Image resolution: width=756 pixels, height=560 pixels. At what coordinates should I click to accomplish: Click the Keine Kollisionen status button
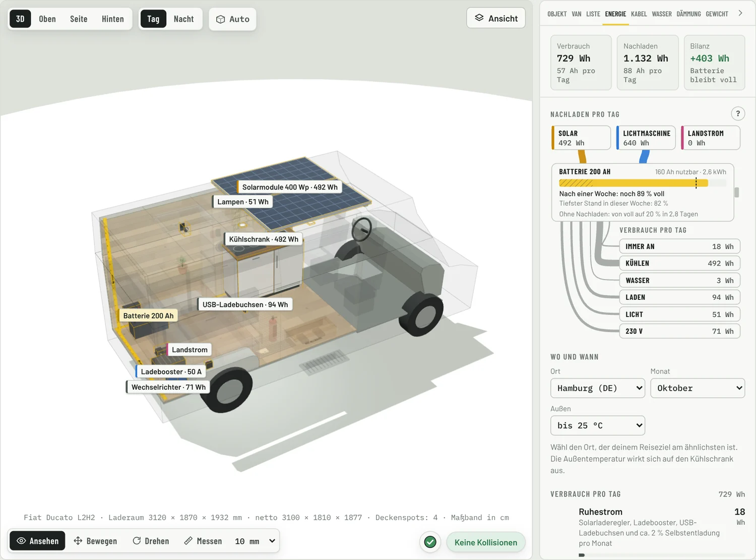pyautogui.click(x=486, y=542)
